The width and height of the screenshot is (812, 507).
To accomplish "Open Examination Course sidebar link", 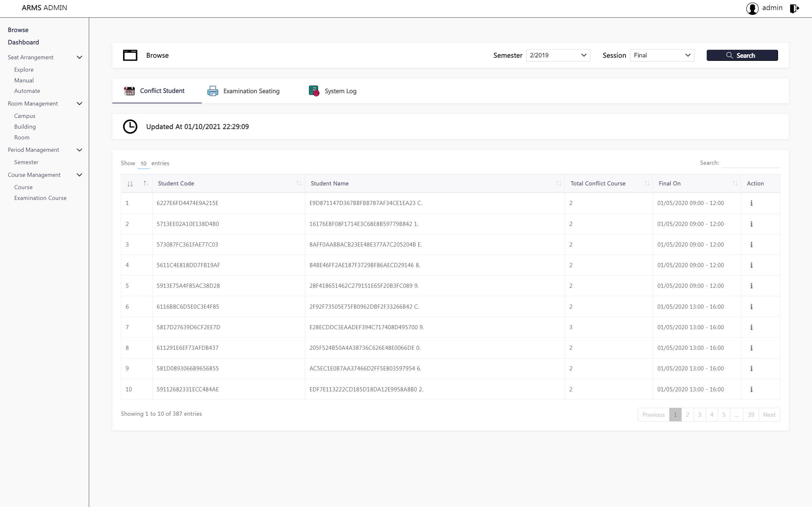I will pos(40,198).
